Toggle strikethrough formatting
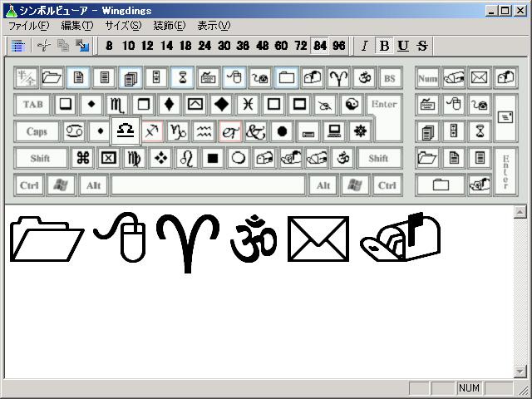532x399 pixels. pyautogui.click(x=422, y=46)
